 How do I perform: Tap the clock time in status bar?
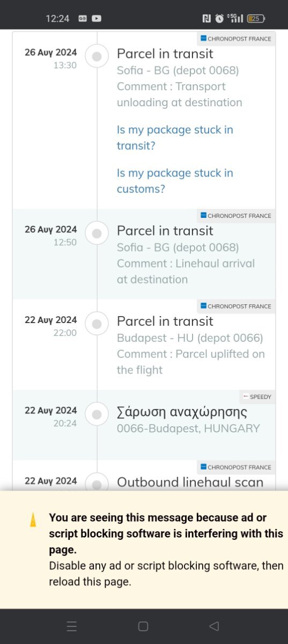pos(57,18)
